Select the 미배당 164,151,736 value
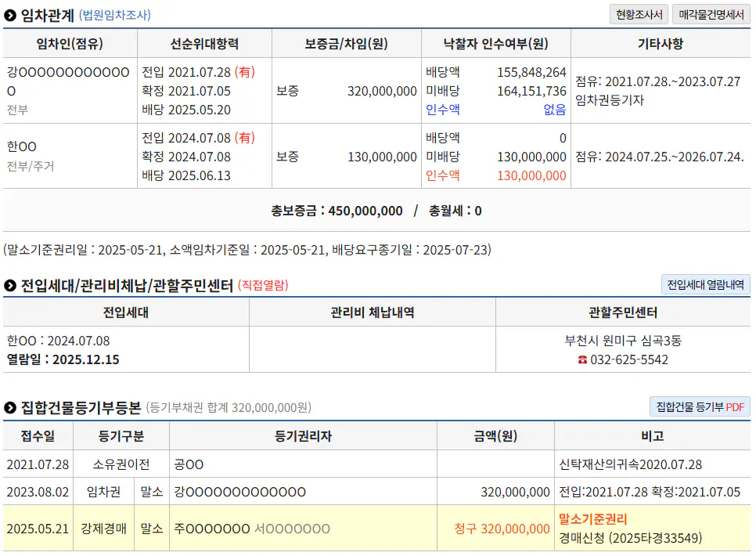The height and width of the screenshot is (556, 756). (x=531, y=91)
